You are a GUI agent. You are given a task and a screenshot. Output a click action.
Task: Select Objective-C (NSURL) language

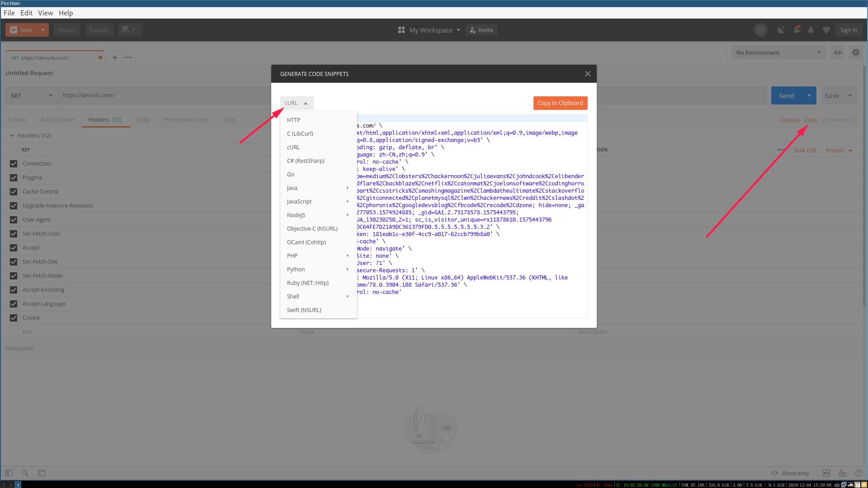click(319, 228)
